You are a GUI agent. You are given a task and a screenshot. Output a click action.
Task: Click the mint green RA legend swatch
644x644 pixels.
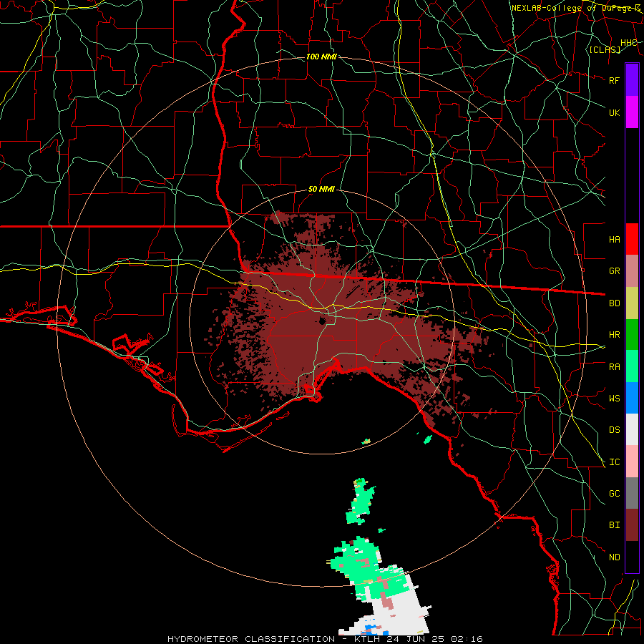(x=632, y=366)
